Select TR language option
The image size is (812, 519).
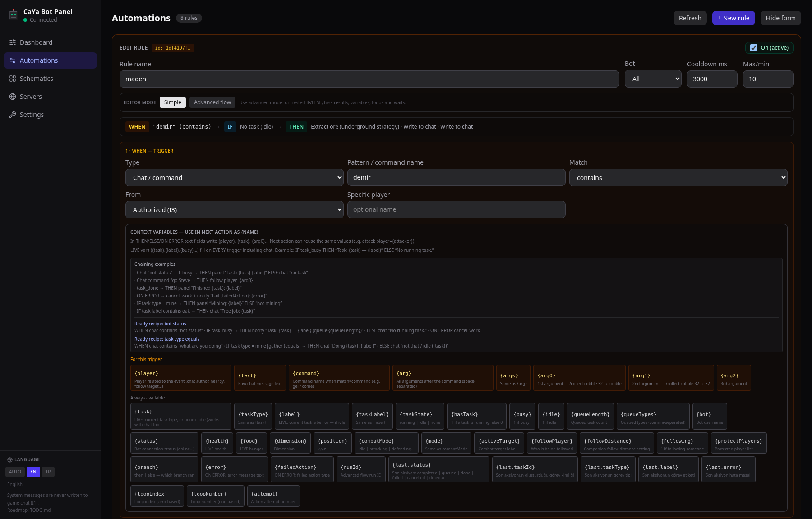[48, 472]
